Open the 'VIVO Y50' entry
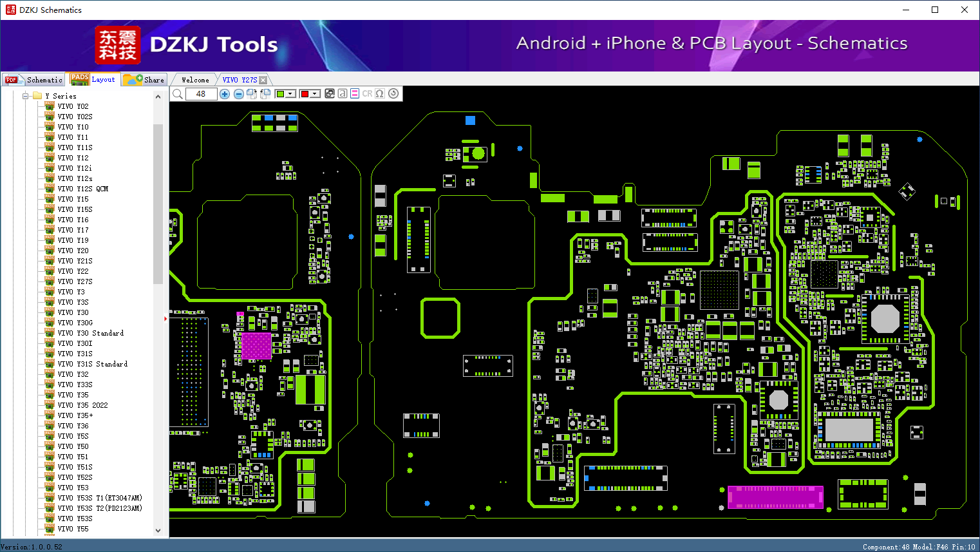Screen dimensions: 980x552 coord(73,446)
